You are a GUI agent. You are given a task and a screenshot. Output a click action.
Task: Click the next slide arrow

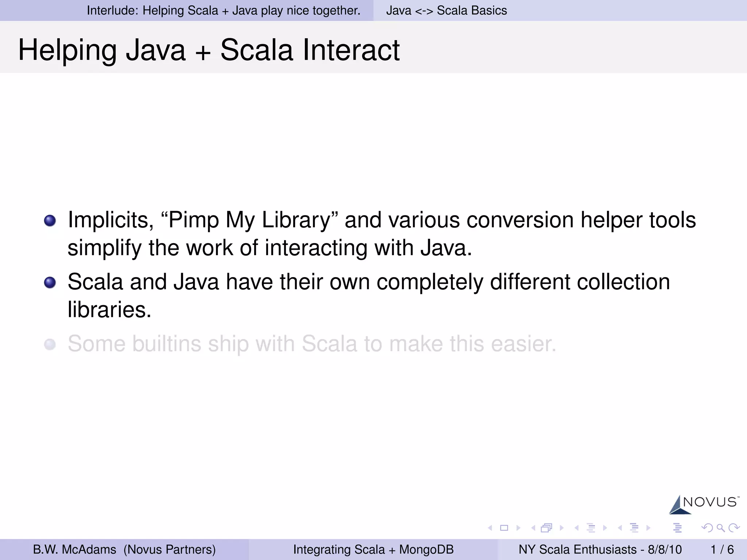pos(518,528)
